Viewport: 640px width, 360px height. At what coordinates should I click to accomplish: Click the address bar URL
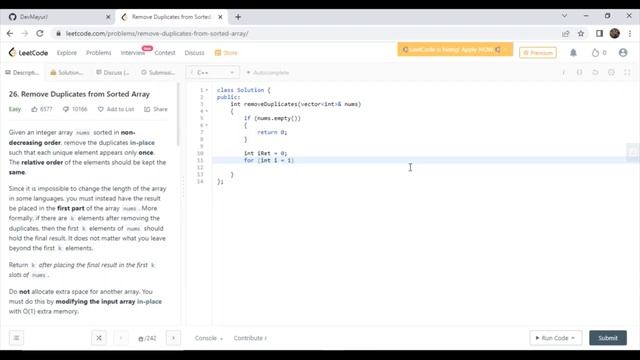[x=157, y=33]
